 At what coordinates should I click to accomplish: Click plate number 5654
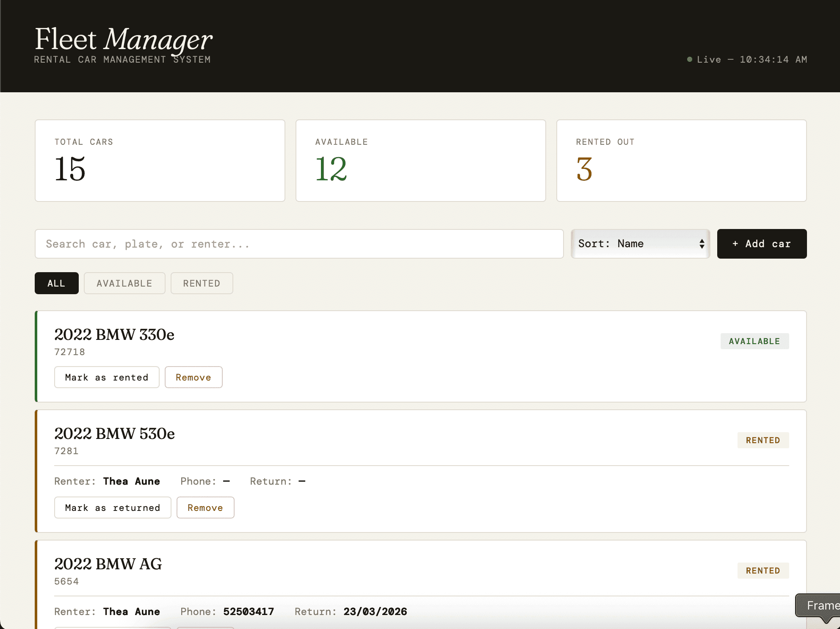(66, 582)
